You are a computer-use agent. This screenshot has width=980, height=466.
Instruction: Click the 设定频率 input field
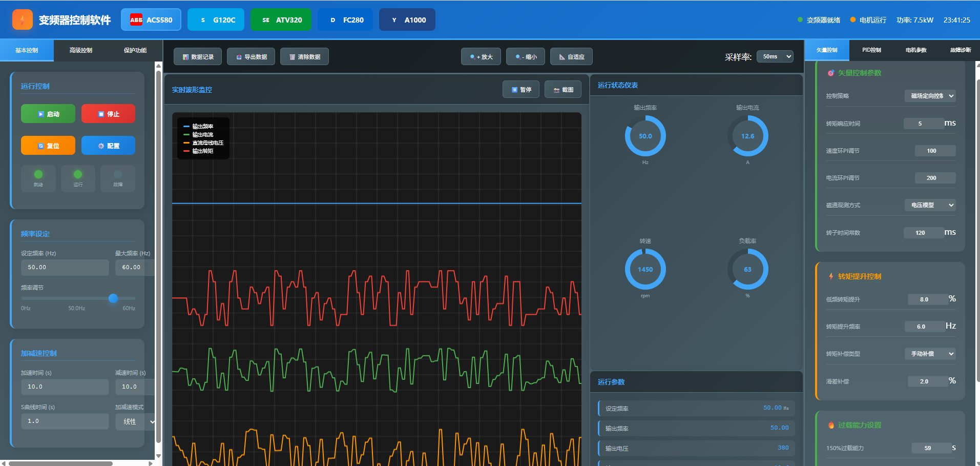coord(65,268)
